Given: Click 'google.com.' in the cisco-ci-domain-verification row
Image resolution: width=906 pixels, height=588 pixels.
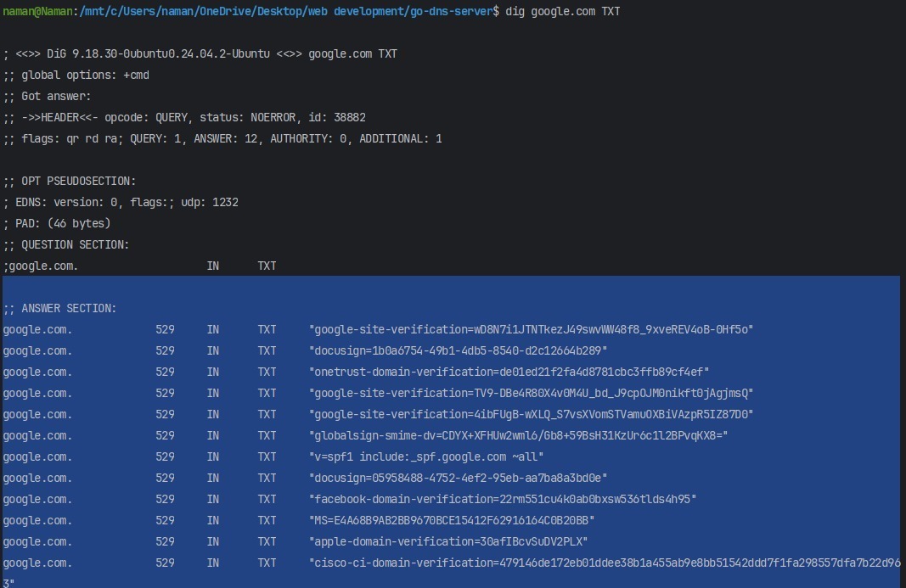Looking at the screenshot, I should point(37,563).
